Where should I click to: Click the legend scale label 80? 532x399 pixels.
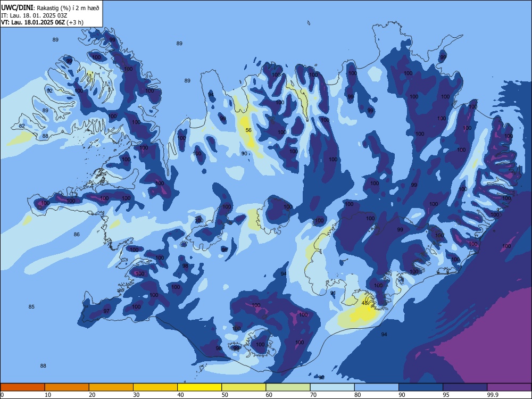pos(358,395)
